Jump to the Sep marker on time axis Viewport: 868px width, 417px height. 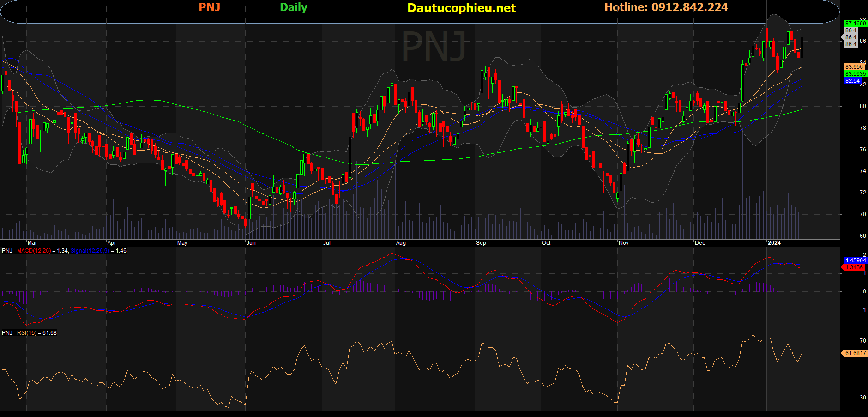[481, 243]
